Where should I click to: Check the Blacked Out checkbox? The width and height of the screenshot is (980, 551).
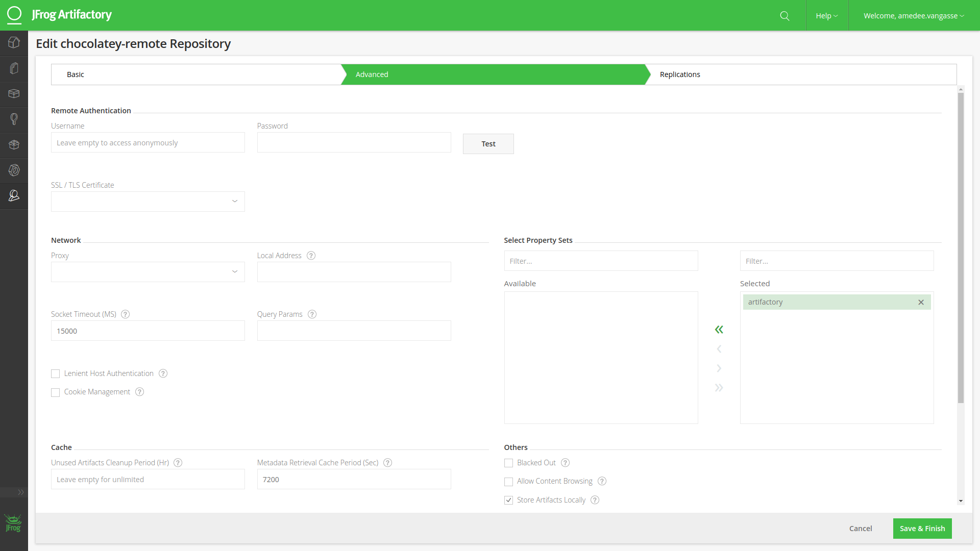click(508, 463)
